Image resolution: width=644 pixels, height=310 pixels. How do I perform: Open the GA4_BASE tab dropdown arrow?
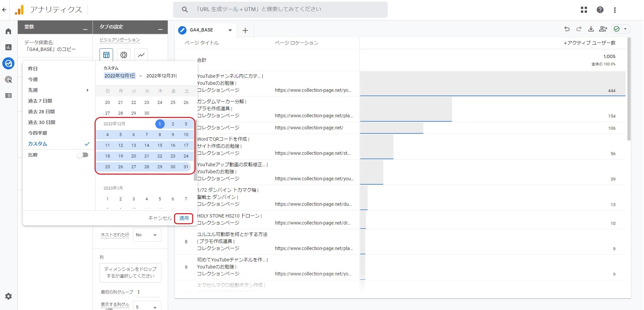pos(230,30)
